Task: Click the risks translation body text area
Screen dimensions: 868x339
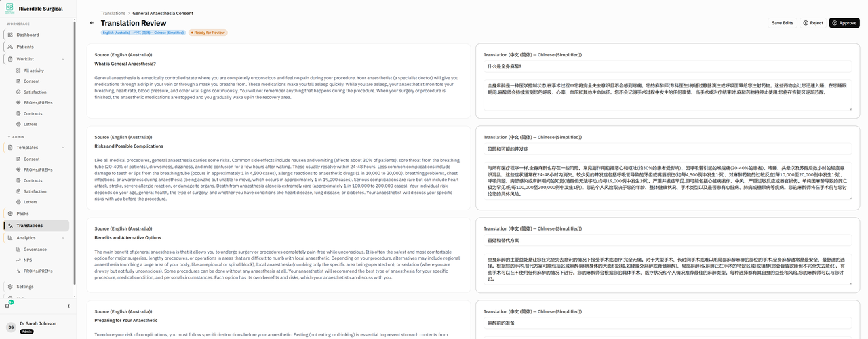Action: point(668,180)
